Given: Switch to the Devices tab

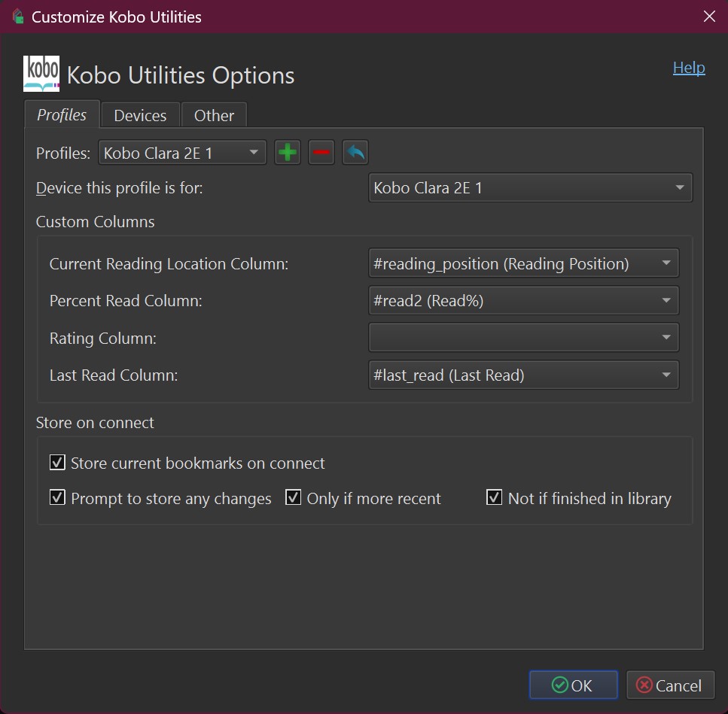Looking at the screenshot, I should [x=140, y=115].
